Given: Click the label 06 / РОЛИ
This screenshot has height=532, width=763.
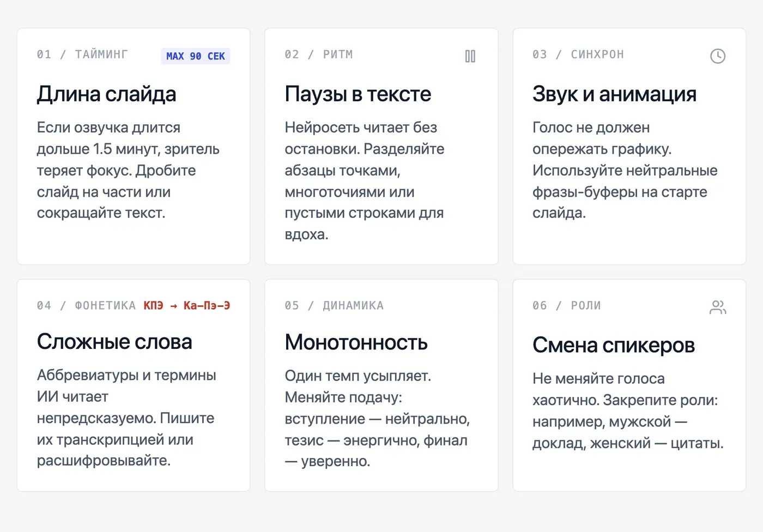Looking at the screenshot, I should tap(567, 305).
